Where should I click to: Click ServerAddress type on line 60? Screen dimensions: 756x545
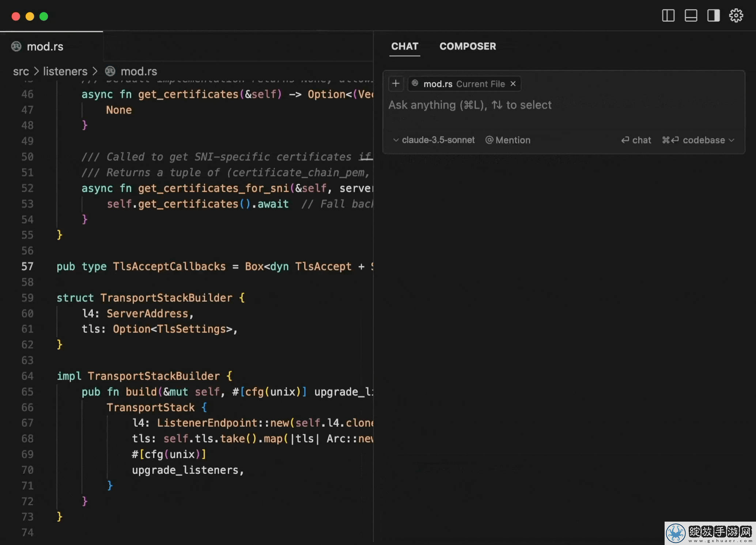click(x=147, y=313)
